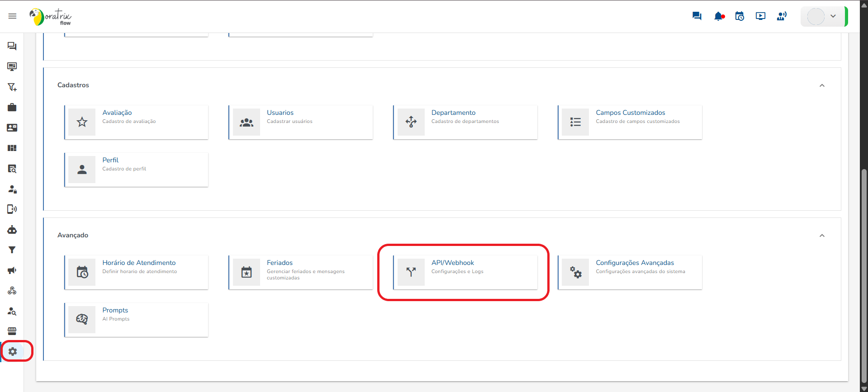The height and width of the screenshot is (392, 868).
Task: Collapse the Cadastros section
Action: 822,85
